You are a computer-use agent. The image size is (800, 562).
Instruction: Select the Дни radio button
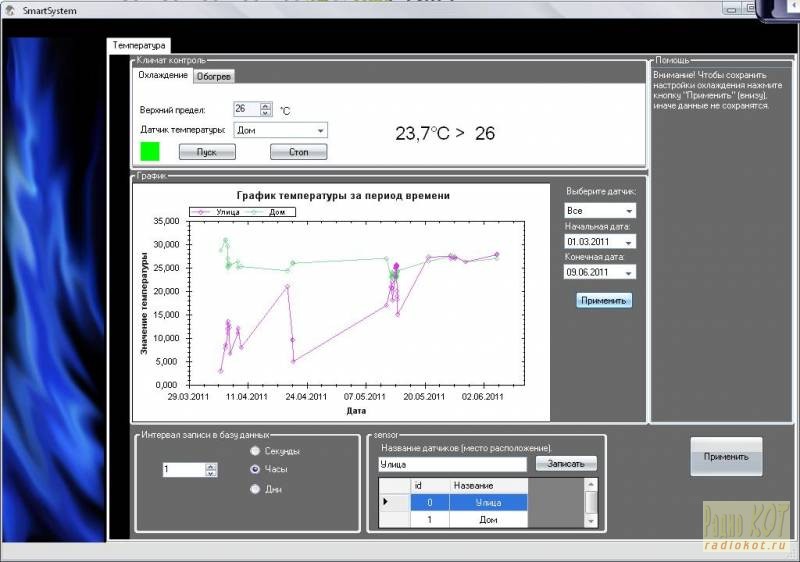click(x=255, y=489)
